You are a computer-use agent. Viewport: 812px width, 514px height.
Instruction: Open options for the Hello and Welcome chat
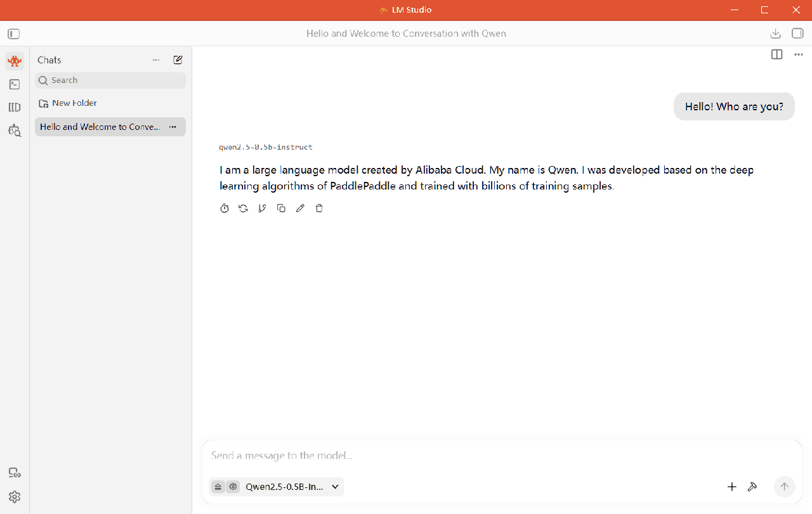point(173,127)
